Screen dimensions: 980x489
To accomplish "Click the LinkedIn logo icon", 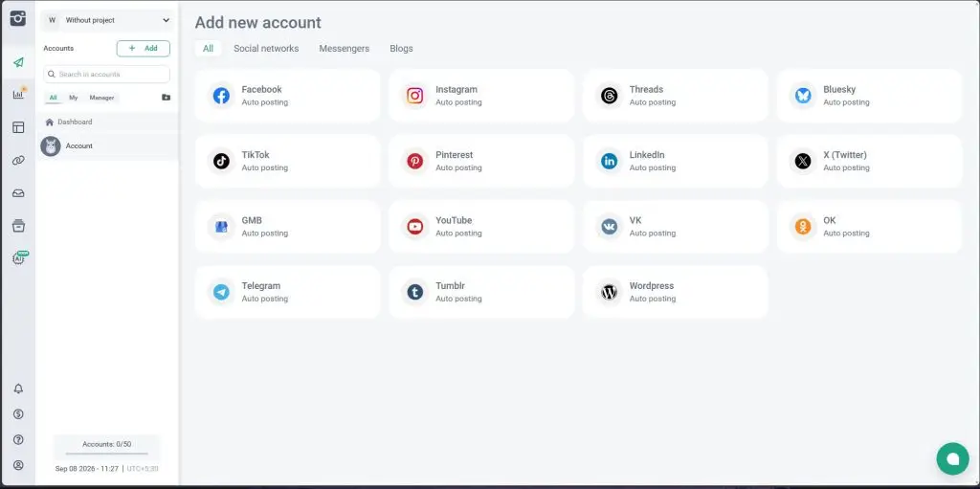I will [609, 162].
